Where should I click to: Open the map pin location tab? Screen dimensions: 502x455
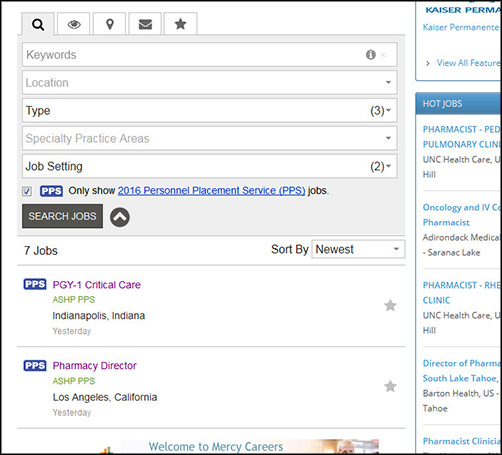coord(110,24)
